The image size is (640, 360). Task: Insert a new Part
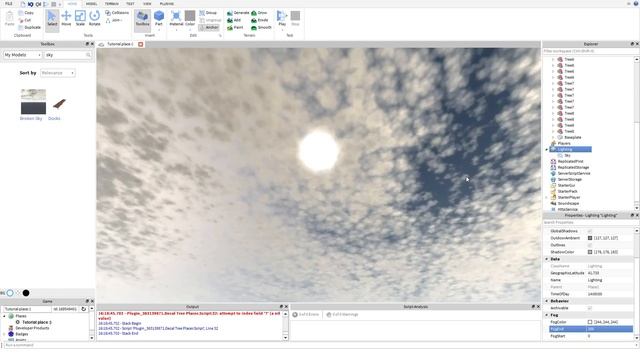[159, 19]
